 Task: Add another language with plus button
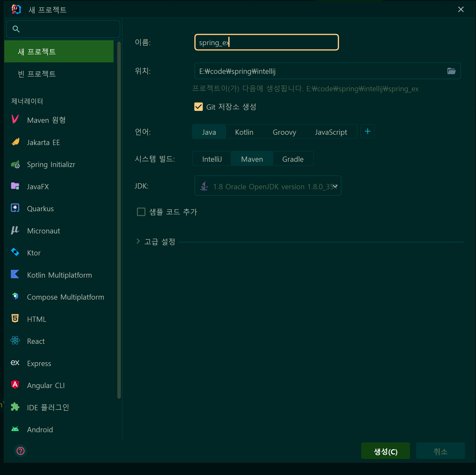pos(368,131)
